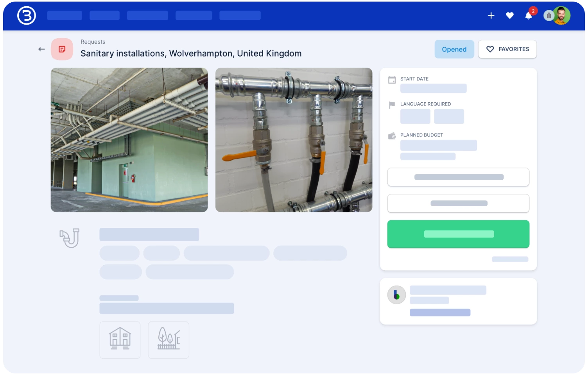
Task: Open the valve pipes close-up photo
Action: pos(294,140)
